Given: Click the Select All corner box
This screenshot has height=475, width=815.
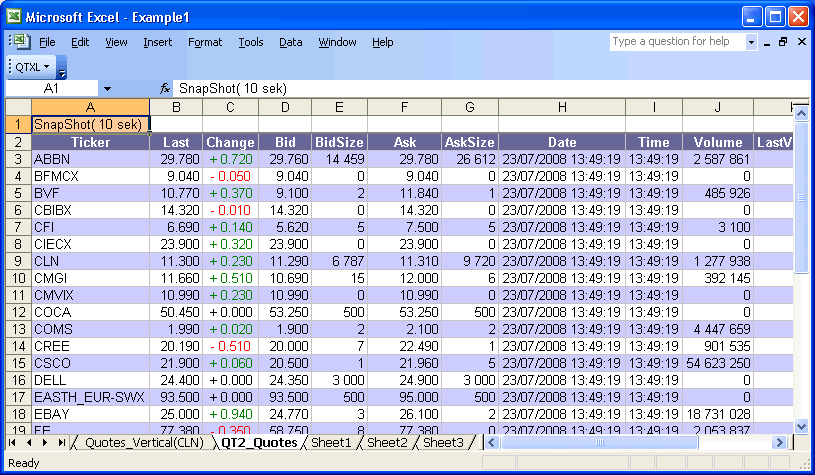Looking at the screenshot, I should tap(17, 107).
